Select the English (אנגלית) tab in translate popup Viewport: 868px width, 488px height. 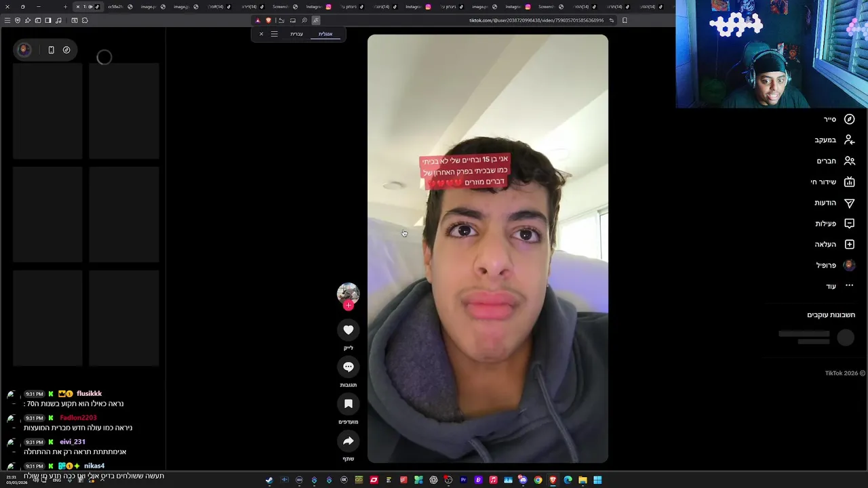(x=325, y=34)
